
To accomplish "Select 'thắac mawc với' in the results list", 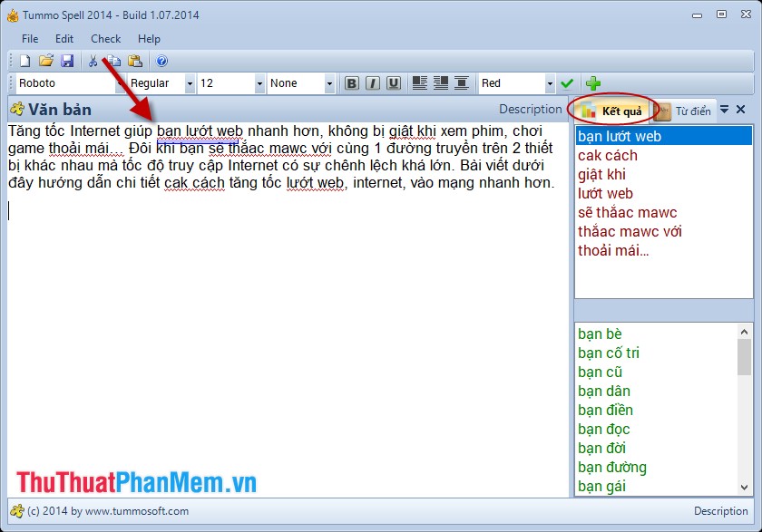I will [663, 231].
